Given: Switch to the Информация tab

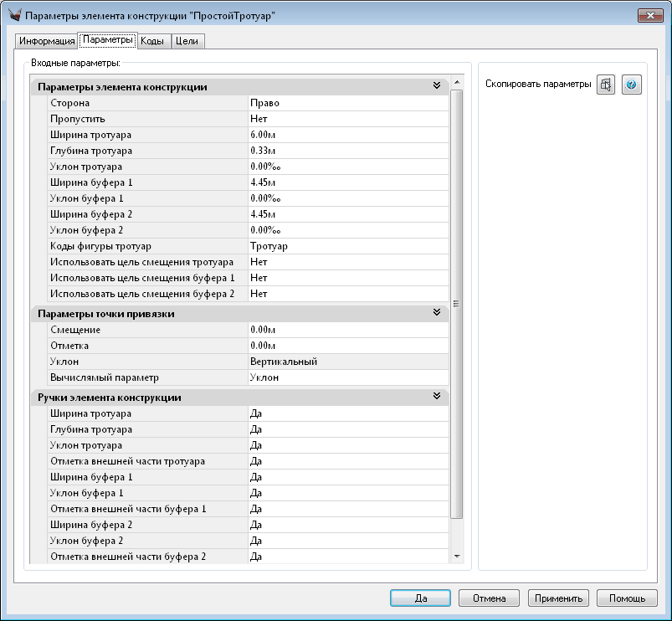Looking at the screenshot, I should pos(47,41).
